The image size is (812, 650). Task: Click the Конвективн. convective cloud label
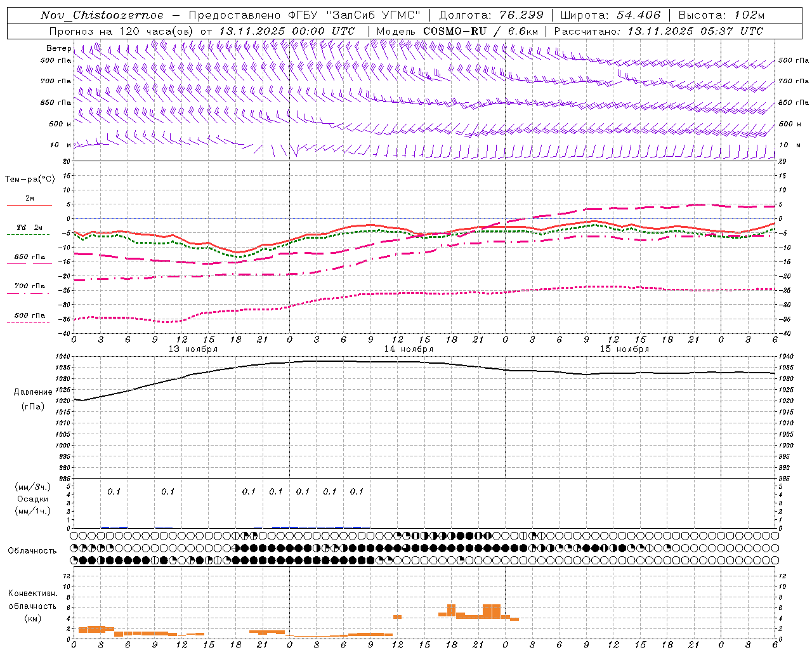pyautogui.click(x=32, y=594)
